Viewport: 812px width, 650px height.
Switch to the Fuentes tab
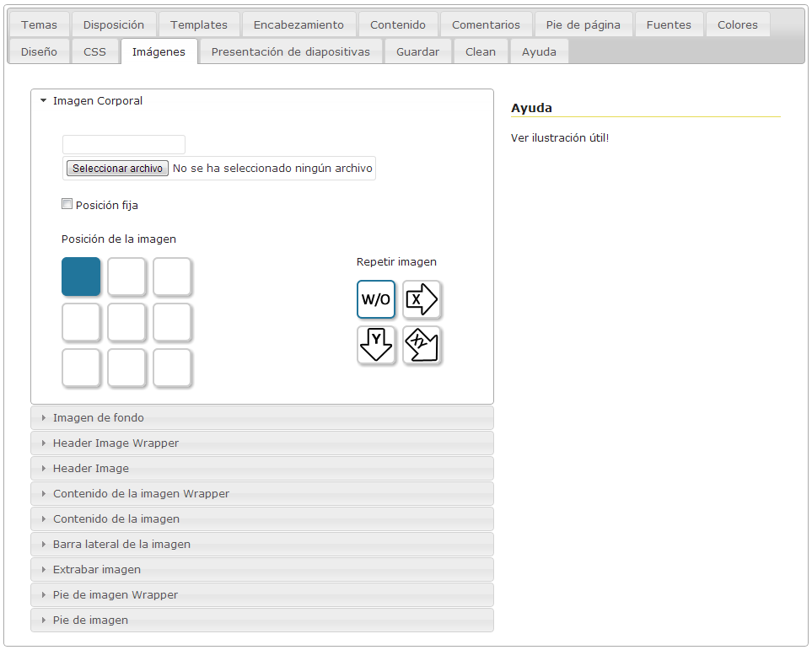coord(669,24)
